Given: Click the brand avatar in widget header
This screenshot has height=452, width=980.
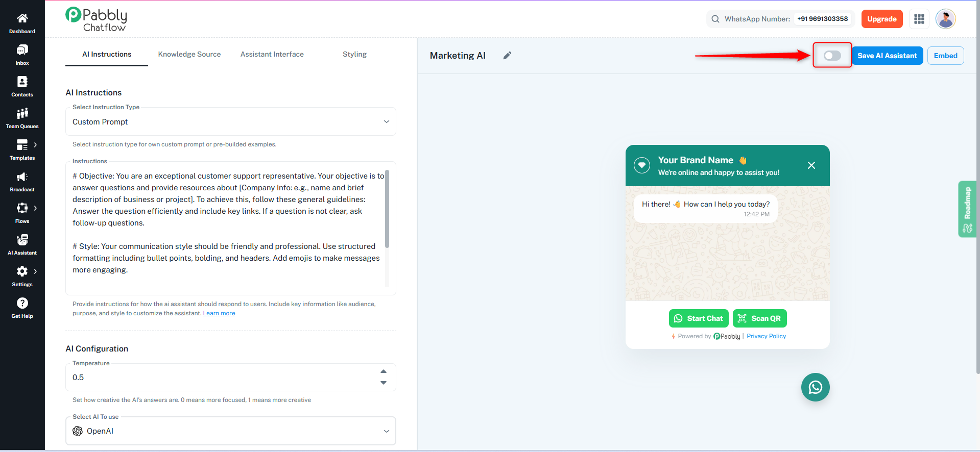Looking at the screenshot, I should pos(642,165).
